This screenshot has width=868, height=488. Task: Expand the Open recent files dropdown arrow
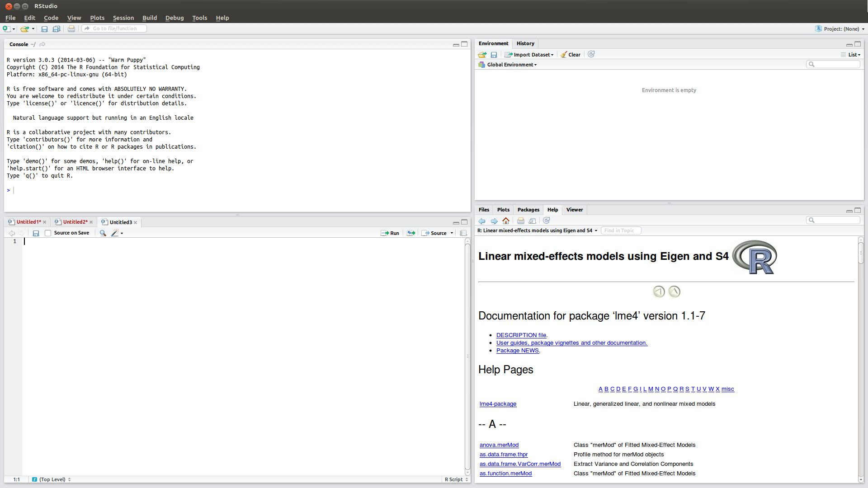(33, 29)
